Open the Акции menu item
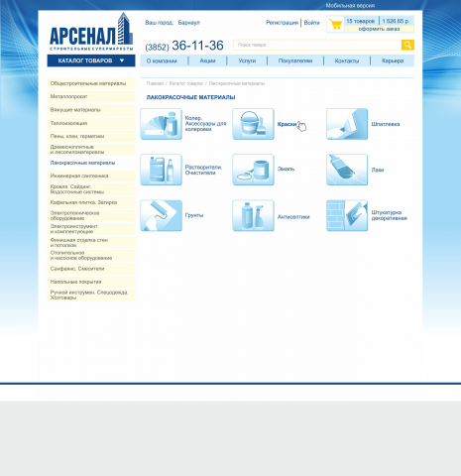 207,60
